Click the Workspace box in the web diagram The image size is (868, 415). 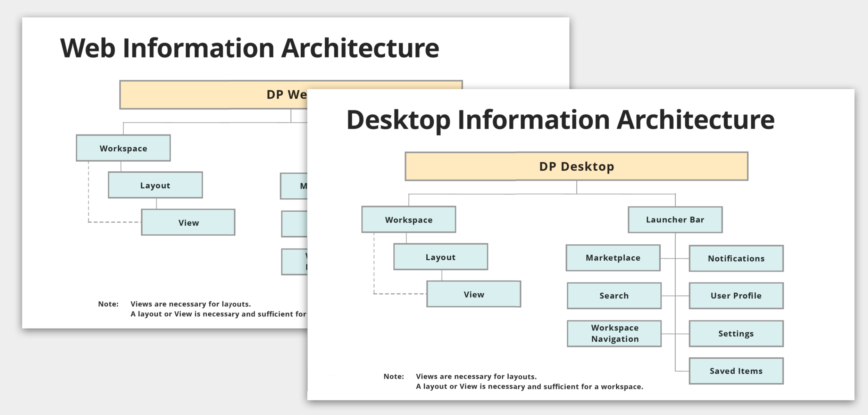point(123,148)
